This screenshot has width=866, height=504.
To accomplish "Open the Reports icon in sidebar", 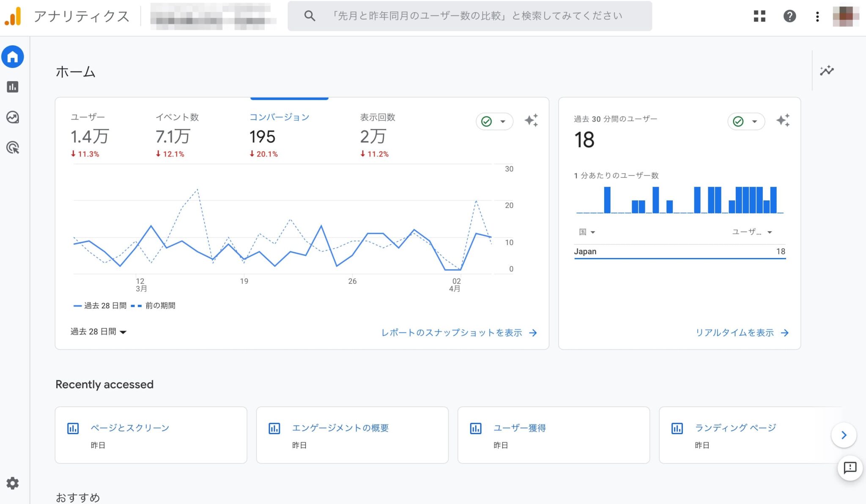I will (x=13, y=87).
